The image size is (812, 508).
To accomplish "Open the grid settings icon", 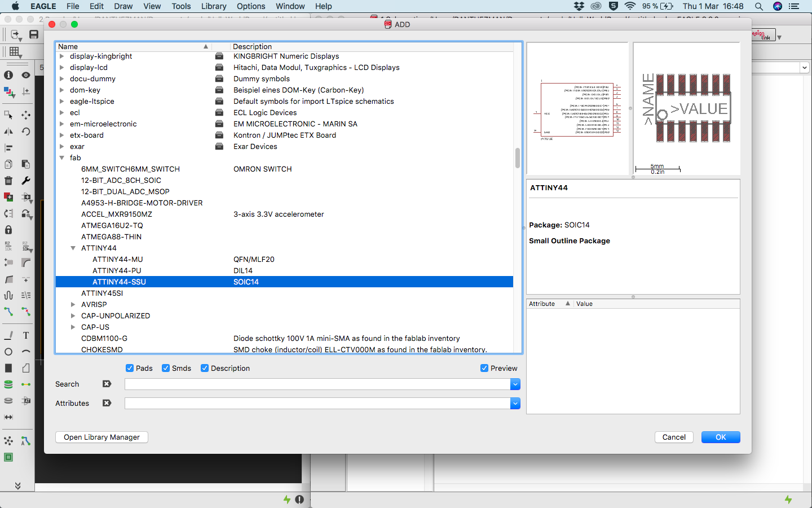I will (15, 52).
